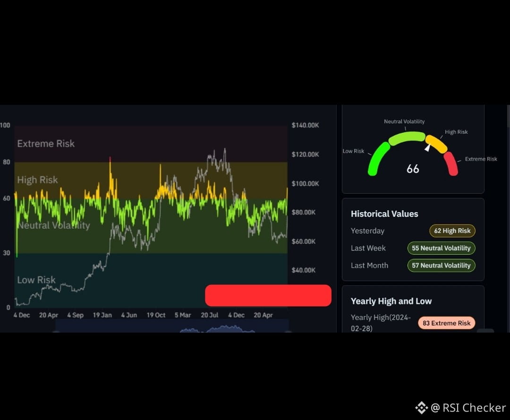Click the chart range navigator strip below dates
Image resolution: width=510 pixels, height=420 pixels.
(172, 326)
